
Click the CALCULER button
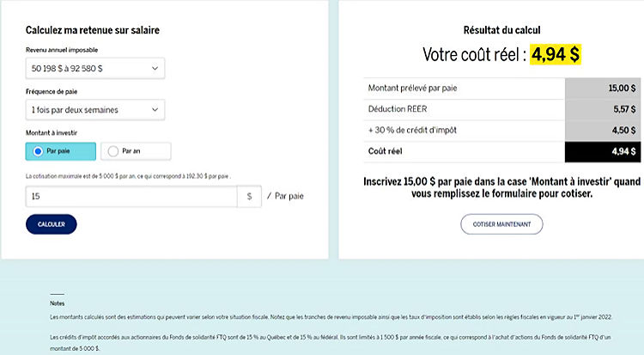pos(52,224)
